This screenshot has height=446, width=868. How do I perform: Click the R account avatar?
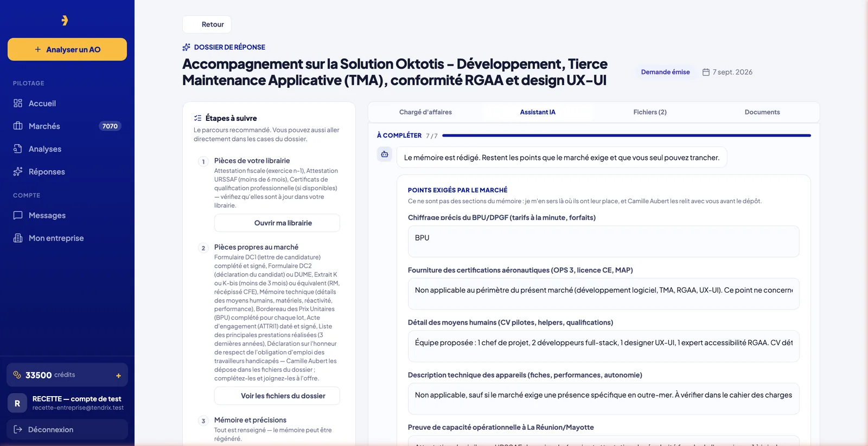coord(17,403)
